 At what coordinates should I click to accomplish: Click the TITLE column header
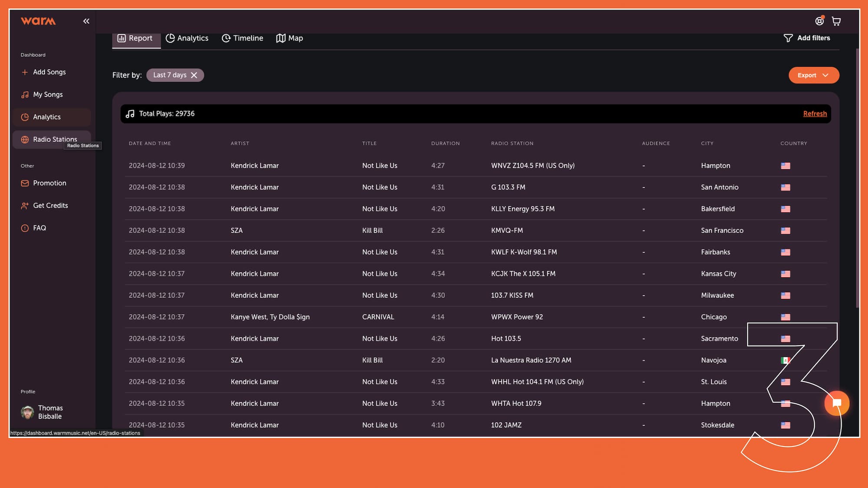369,144
